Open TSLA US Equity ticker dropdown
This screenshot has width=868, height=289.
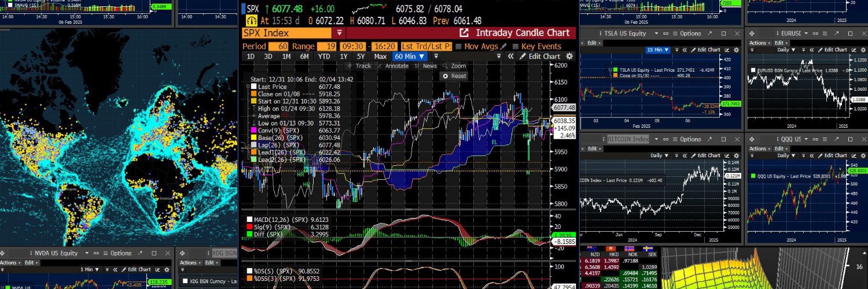(656, 34)
